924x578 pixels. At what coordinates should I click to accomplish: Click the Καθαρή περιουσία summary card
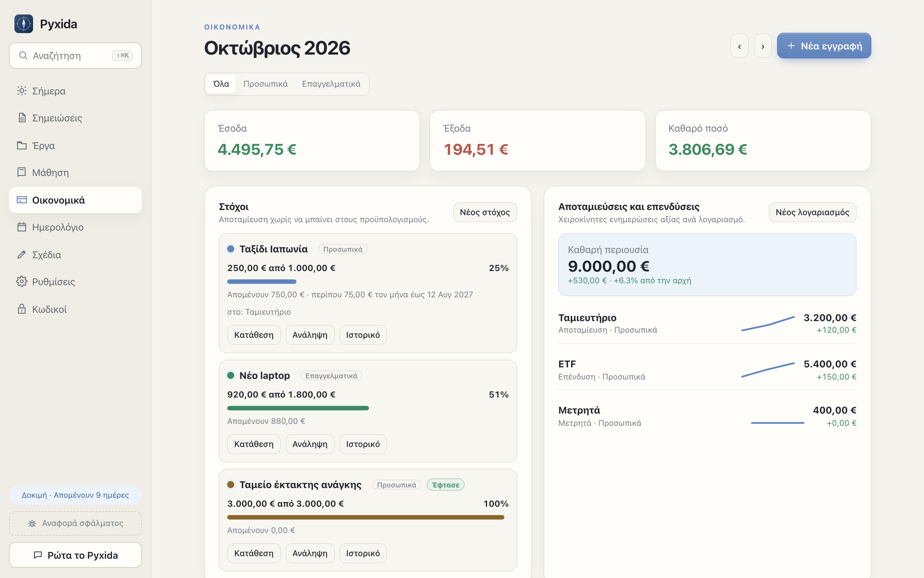[707, 265]
